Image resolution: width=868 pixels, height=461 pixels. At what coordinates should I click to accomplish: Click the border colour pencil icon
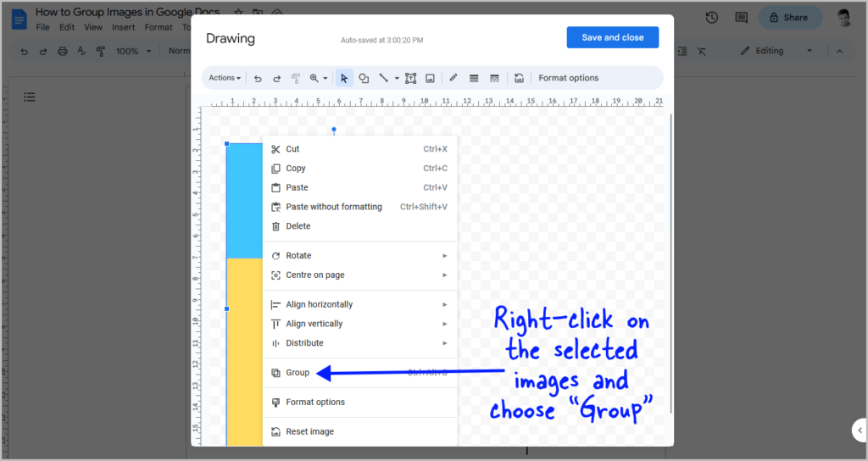(x=453, y=78)
